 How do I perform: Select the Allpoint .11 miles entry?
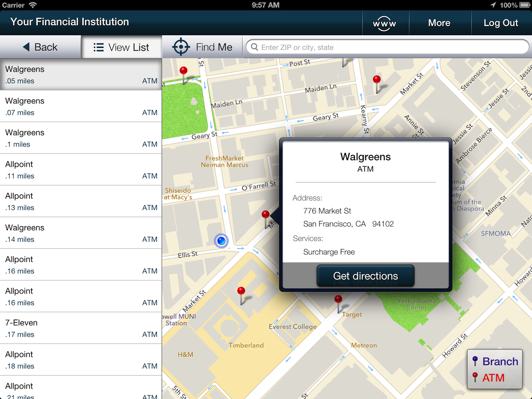(81, 169)
